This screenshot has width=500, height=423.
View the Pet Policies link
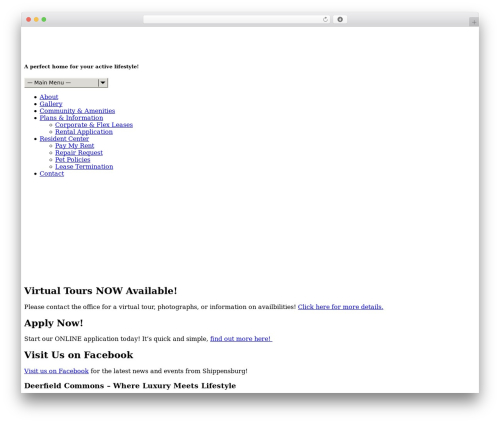[x=72, y=160]
